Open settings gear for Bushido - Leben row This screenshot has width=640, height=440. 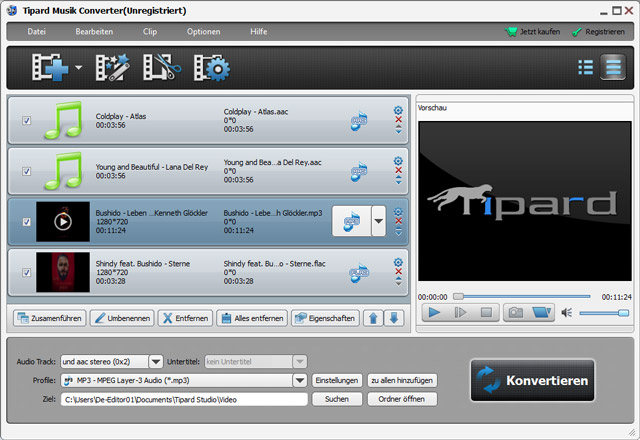[398, 211]
